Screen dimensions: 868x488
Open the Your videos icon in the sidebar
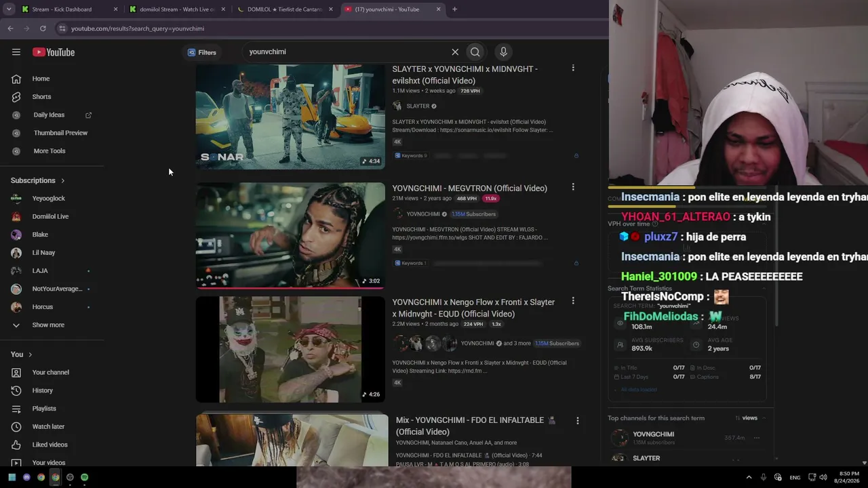[16, 462]
